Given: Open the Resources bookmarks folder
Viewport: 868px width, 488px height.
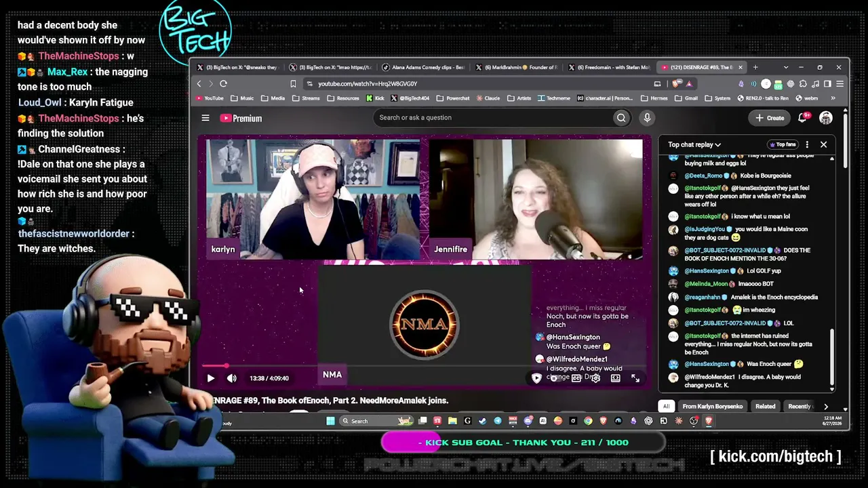Looking at the screenshot, I should (343, 98).
